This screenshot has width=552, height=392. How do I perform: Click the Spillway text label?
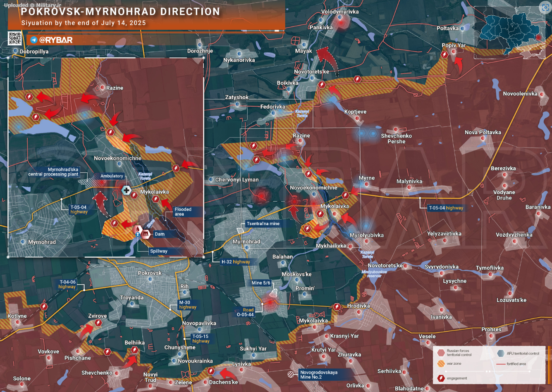159,251
